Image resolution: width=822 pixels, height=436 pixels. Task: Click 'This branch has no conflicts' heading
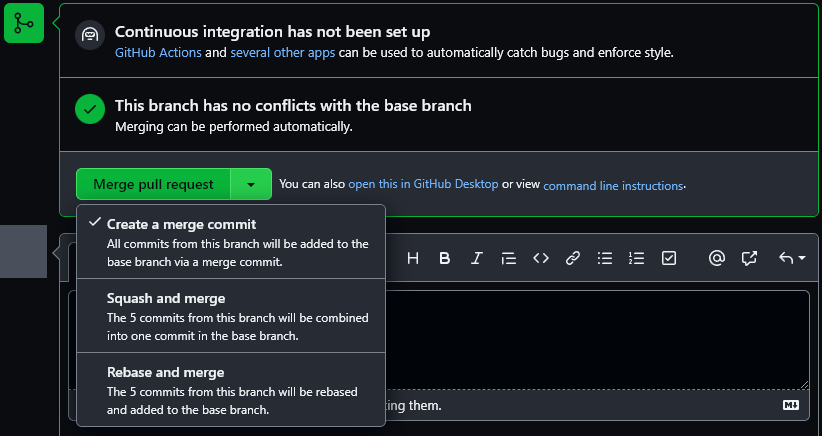click(x=293, y=105)
